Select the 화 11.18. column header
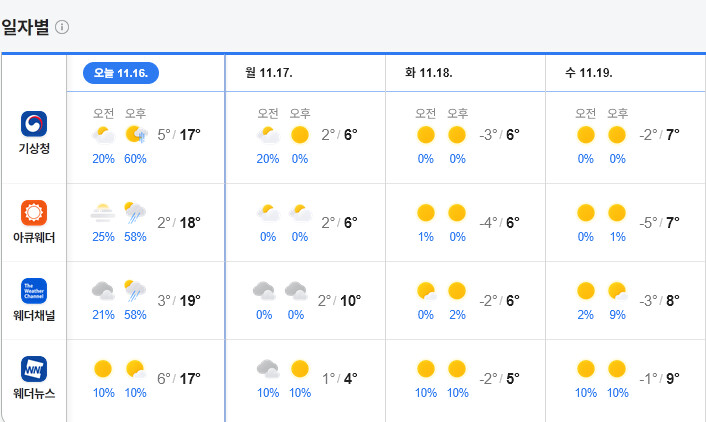The image size is (706, 422). coord(428,73)
